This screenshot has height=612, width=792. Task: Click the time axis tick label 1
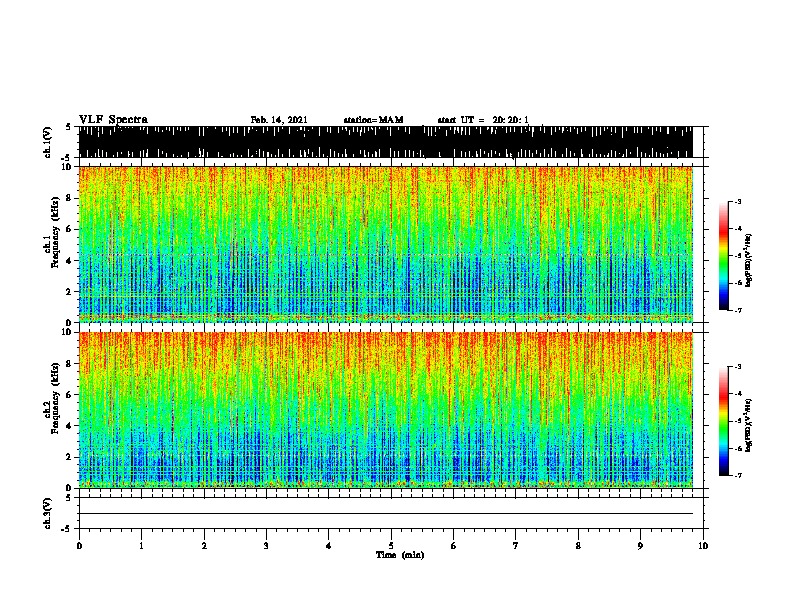point(141,545)
